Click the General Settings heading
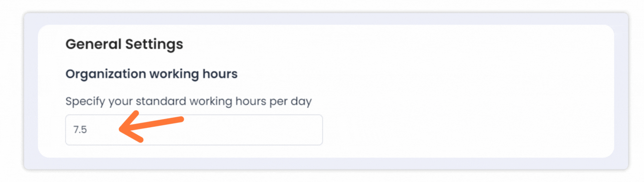 [x=124, y=44]
